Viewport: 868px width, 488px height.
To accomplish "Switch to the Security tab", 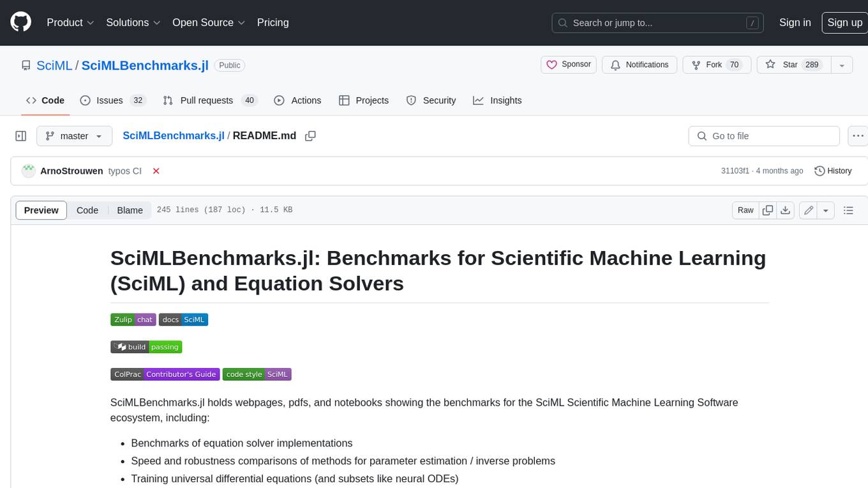I will click(x=431, y=100).
